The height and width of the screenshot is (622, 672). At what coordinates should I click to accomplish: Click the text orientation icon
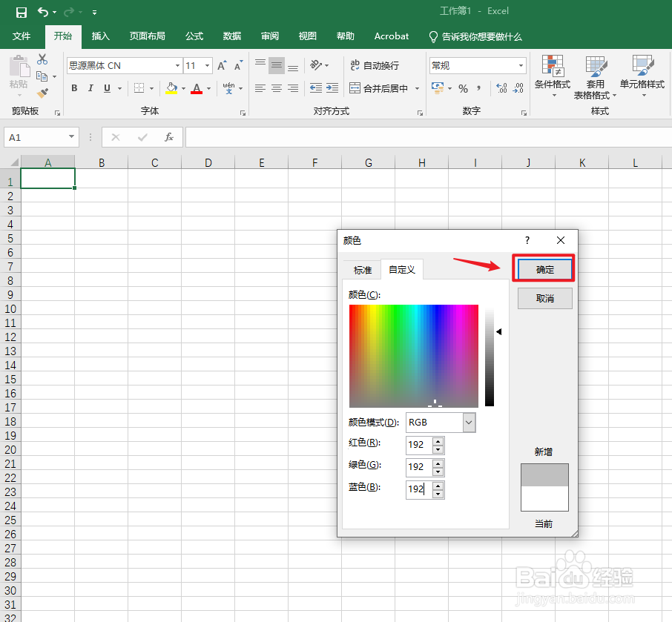click(316, 65)
